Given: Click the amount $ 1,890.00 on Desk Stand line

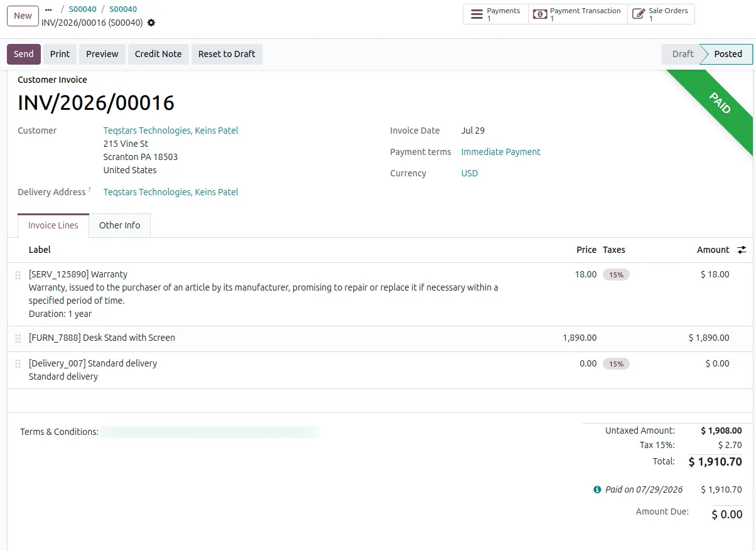Looking at the screenshot, I should coord(709,338).
